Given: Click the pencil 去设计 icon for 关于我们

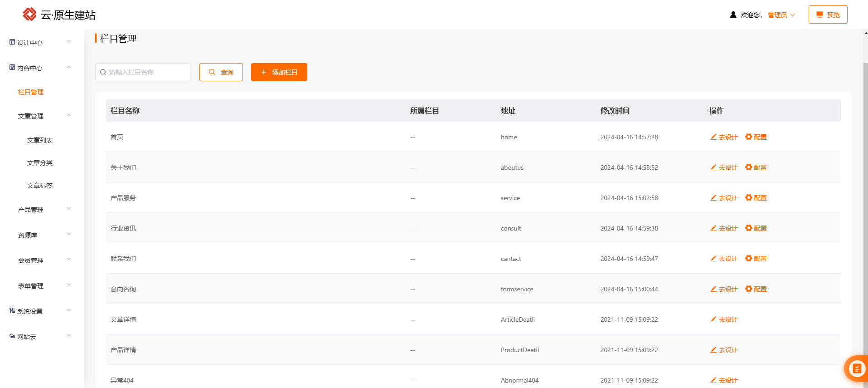Looking at the screenshot, I should click(713, 167).
